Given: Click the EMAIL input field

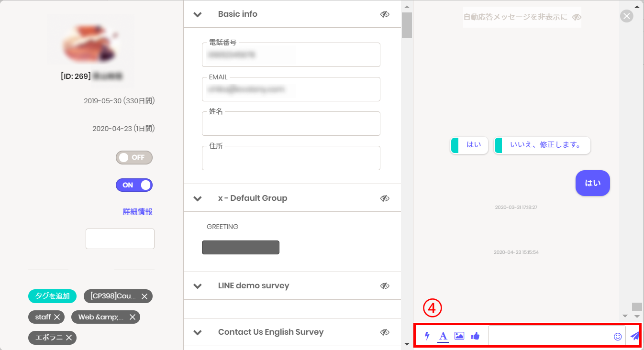Looking at the screenshot, I should pyautogui.click(x=291, y=89).
